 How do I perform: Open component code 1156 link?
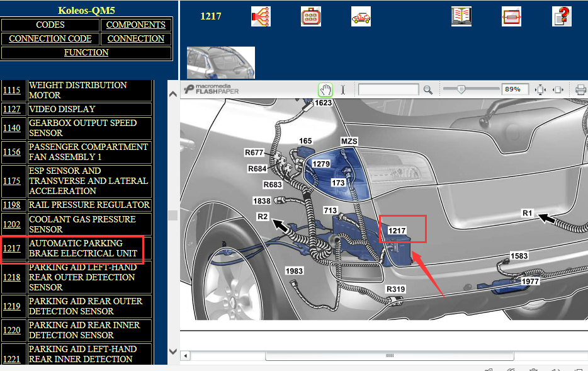[x=11, y=152]
